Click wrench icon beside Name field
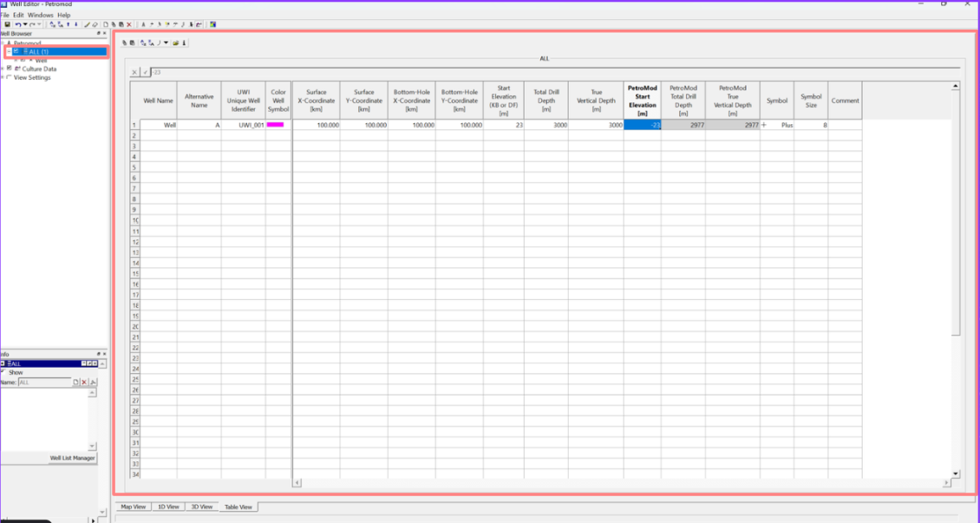 pos(93,382)
